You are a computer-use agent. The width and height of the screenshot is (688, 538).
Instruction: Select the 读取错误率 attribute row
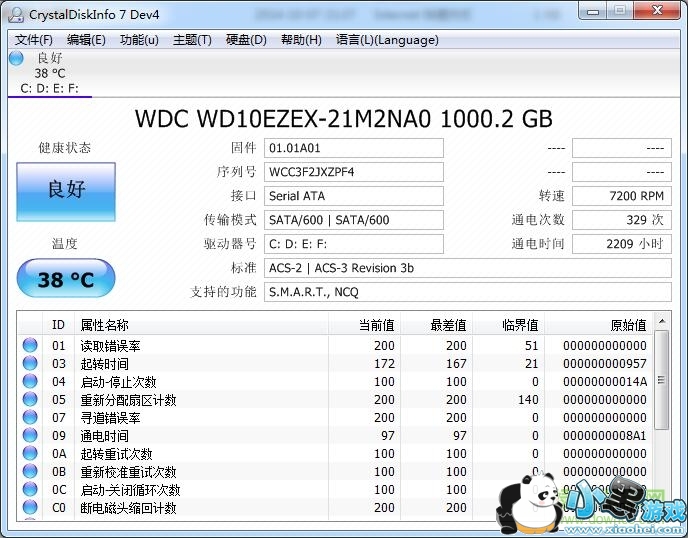click(x=335, y=345)
